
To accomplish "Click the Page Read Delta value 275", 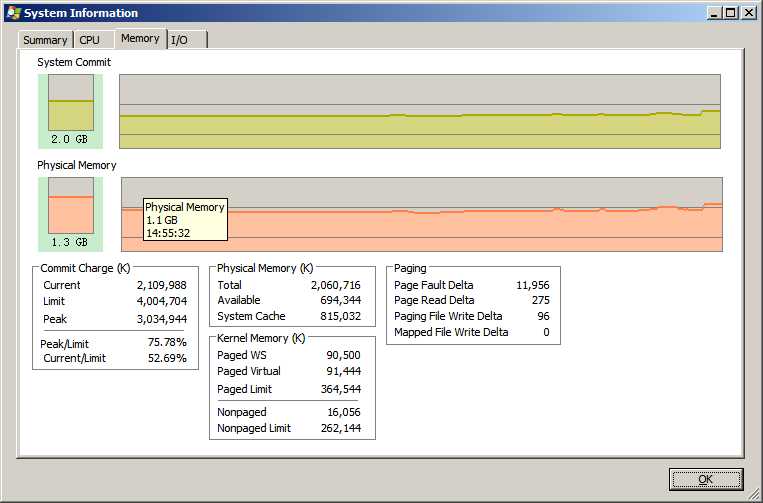I will click(541, 300).
